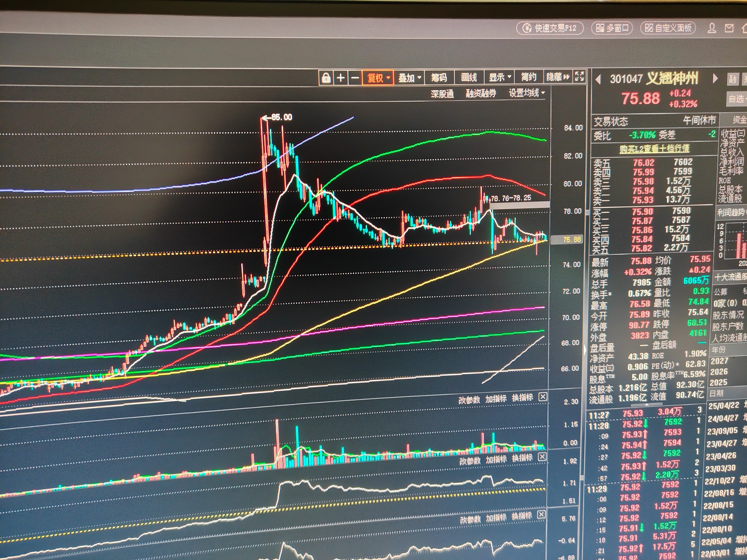Zoom out chart with minus button
The height and width of the screenshot is (560, 747).
(x=355, y=78)
